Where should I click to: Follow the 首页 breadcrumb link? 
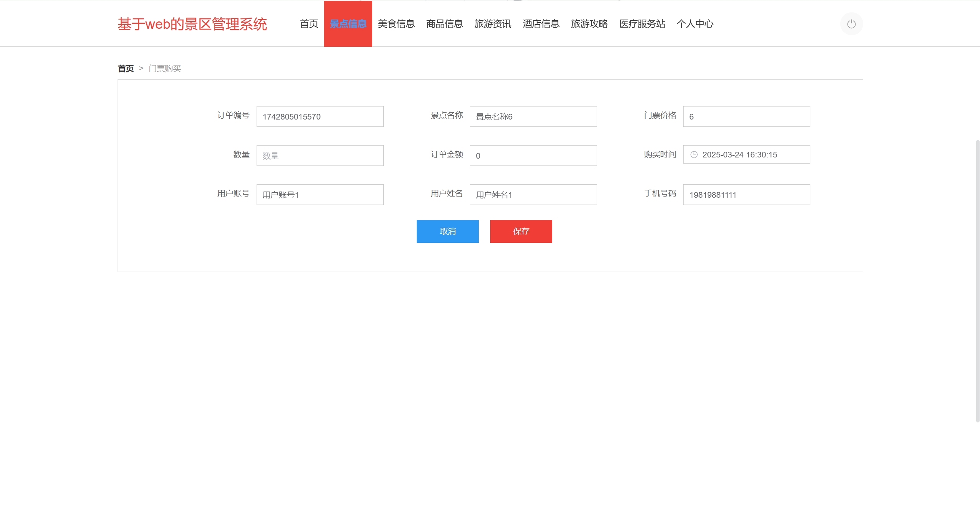point(126,69)
